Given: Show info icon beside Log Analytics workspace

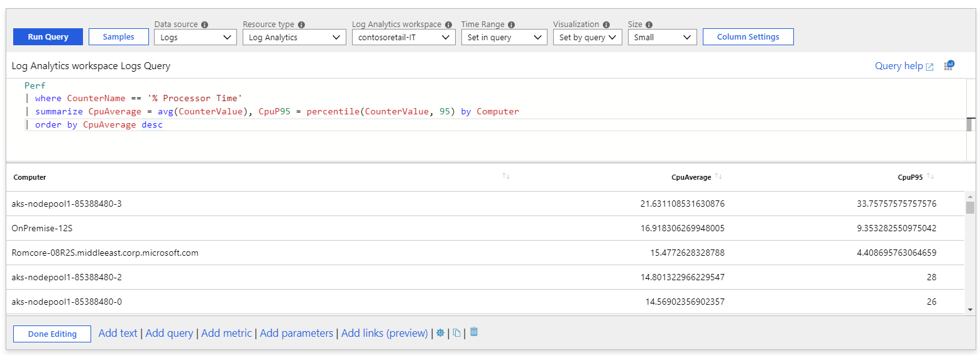Looking at the screenshot, I should tap(448, 25).
